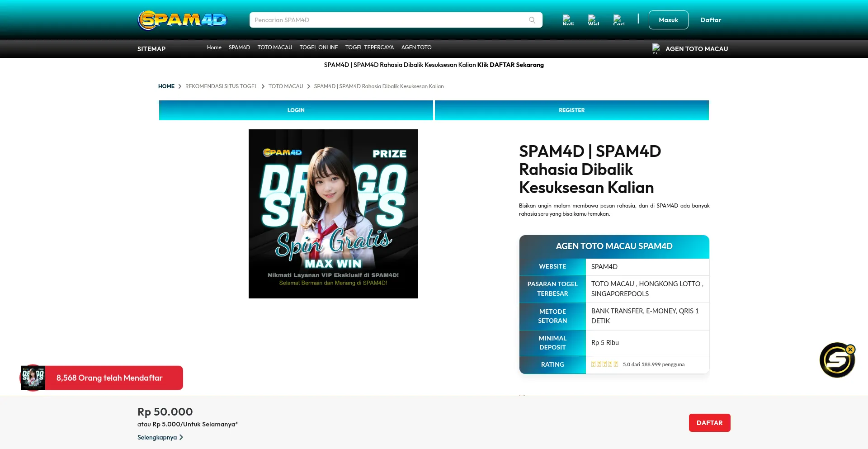Click the 5.0 dari 588.999 pengguna text
868x449 pixels.
pos(654,364)
